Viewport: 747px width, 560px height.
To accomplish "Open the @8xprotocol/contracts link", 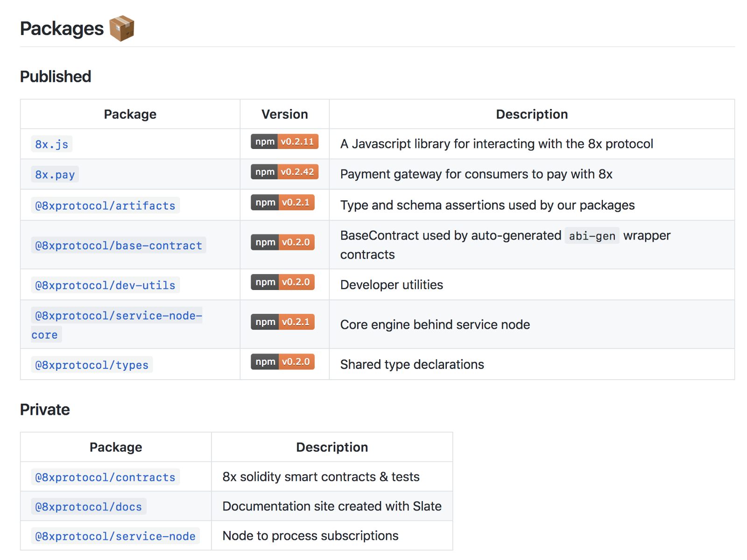I will point(105,477).
